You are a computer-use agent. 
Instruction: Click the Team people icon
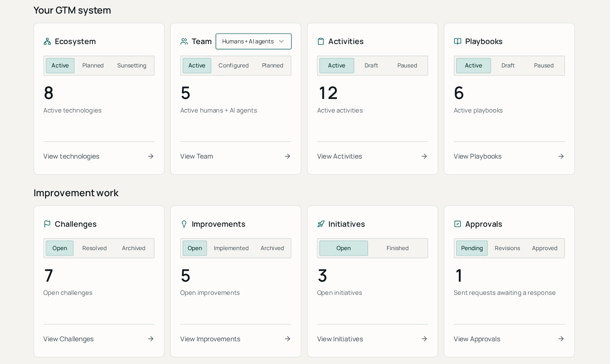pos(184,41)
